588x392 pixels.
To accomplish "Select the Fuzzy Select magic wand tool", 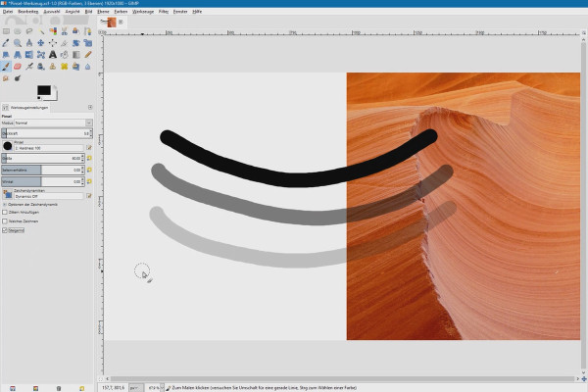I will point(41,31).
